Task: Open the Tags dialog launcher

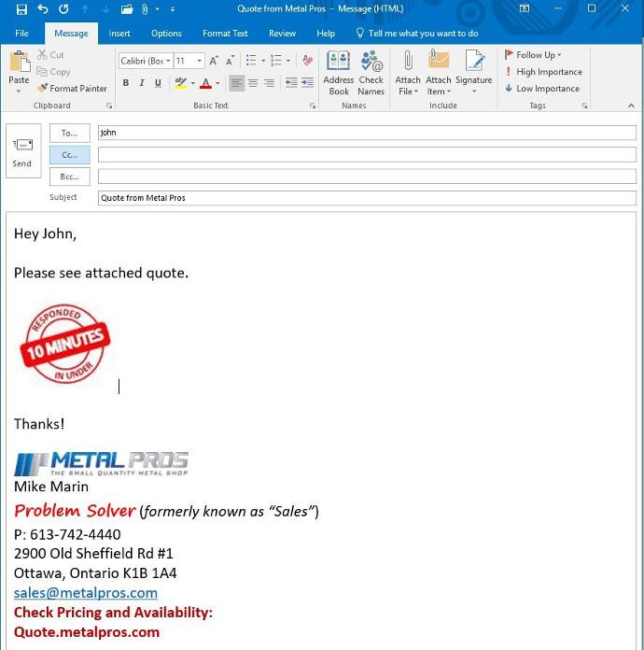Action: [x=584, y=106]
